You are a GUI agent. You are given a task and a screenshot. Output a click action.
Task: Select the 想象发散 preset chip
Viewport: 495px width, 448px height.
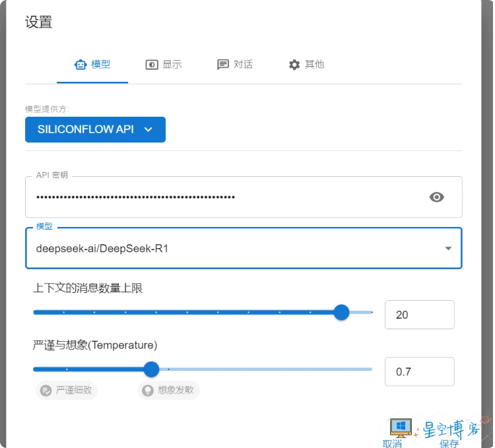point(168,390)
